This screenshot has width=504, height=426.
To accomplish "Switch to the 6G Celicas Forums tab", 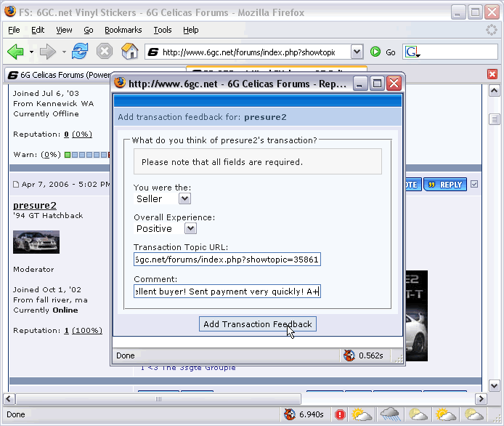I will tap(58, 75).
